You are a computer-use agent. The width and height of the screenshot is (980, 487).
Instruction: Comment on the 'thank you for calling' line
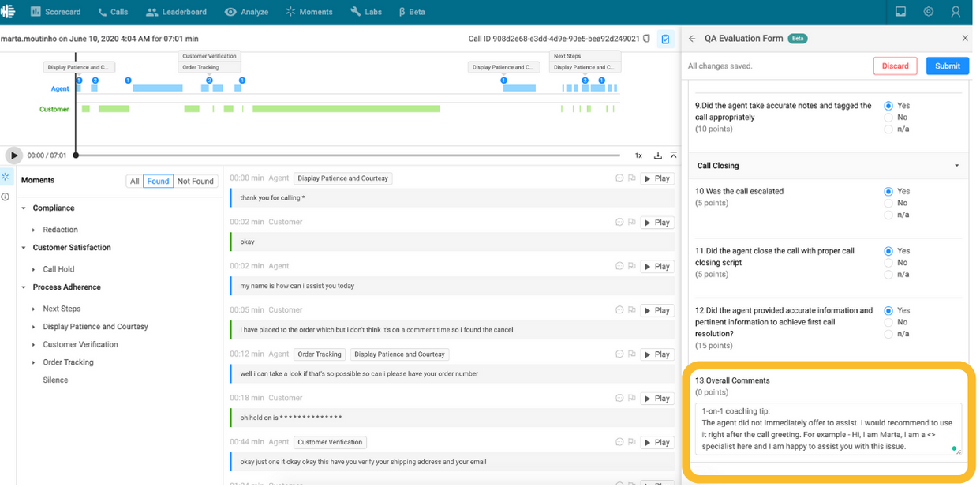pos(619,178)
